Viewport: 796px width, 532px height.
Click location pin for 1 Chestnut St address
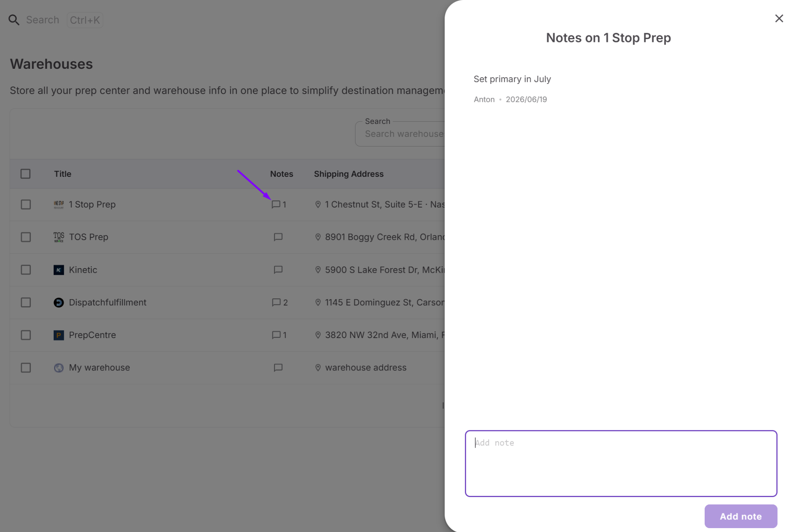pyautogui.click(x=318, y=204)
